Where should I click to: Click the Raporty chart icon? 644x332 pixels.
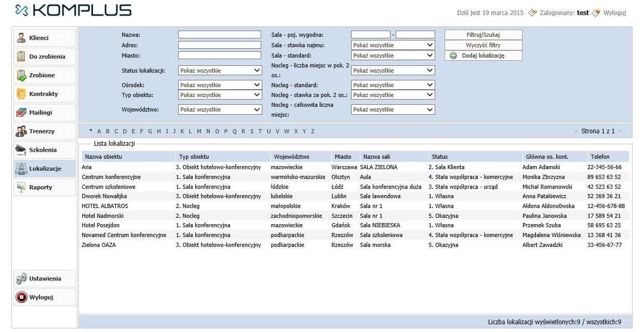coord(21,187)
